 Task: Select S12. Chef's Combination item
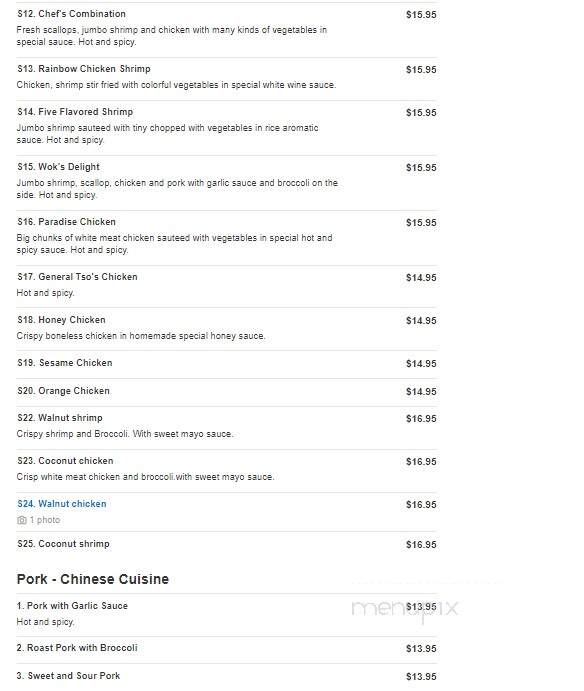point(71,14)
